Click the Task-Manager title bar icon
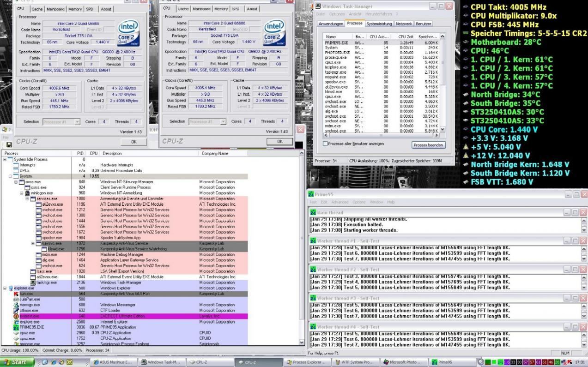The image size is (588, 367). 318,6
